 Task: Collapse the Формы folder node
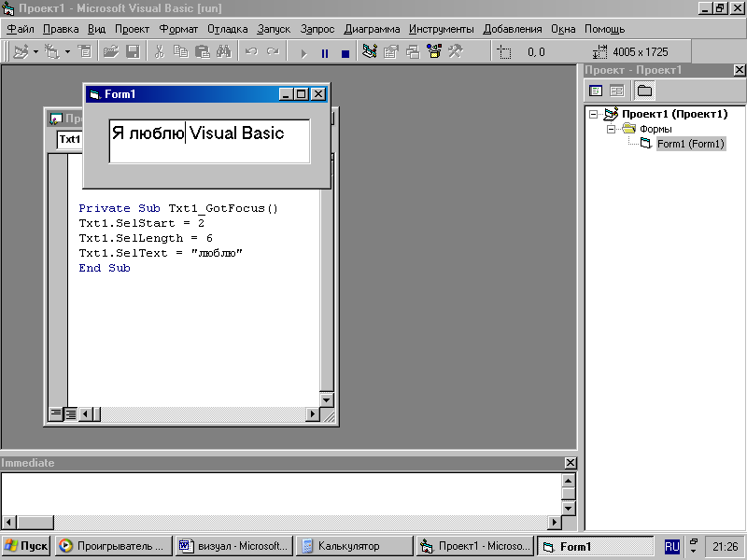[612, 129]
